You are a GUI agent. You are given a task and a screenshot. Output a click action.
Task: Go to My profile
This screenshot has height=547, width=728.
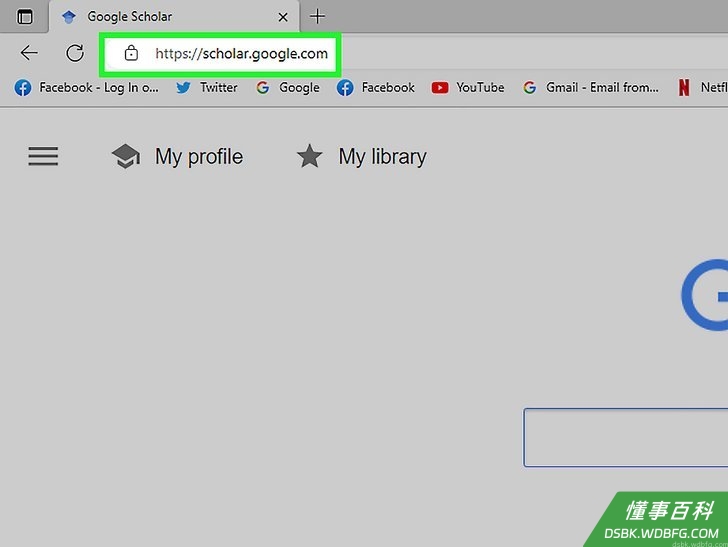point(177,156)
